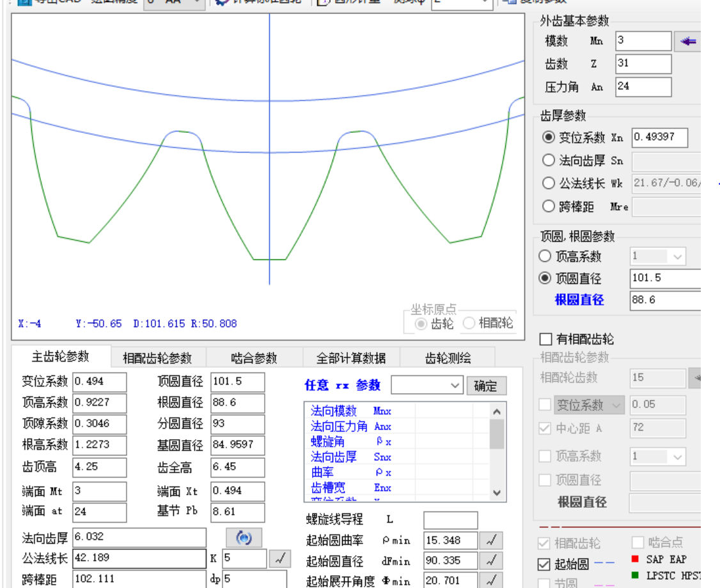
Task: Click the K teeth count field
Action: click(245, 559)
